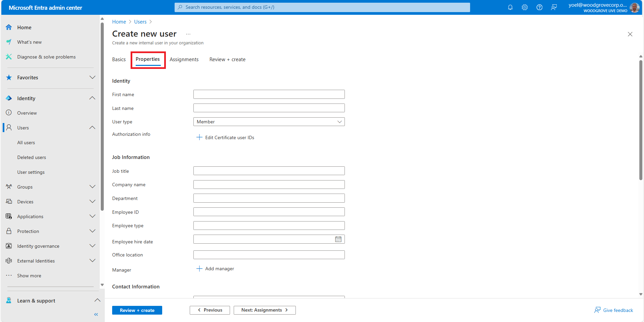This screenshot has height=322, width=644.
Task: Open the hire date calendar picker icon
Action: click(x=338, y=239)
